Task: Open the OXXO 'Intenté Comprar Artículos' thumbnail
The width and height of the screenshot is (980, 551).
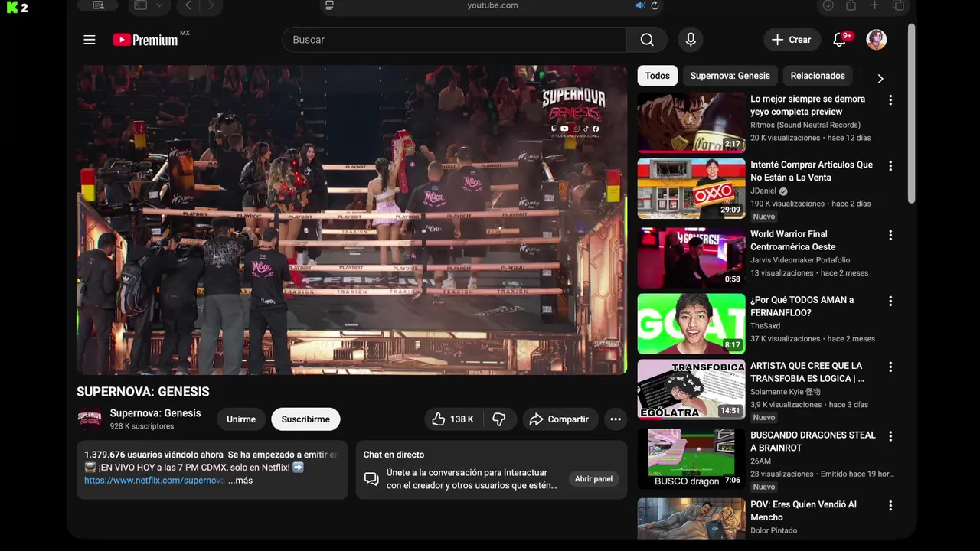Action: point(691,188)
